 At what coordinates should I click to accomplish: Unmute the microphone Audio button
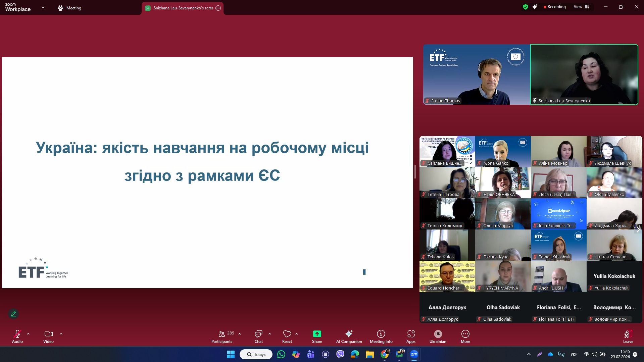pos(17,337)
